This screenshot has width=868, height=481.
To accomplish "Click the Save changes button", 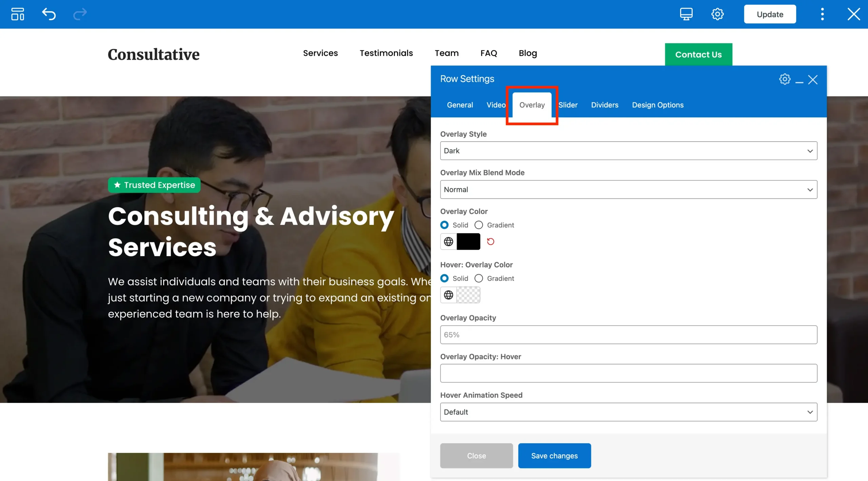I will 554,456.
